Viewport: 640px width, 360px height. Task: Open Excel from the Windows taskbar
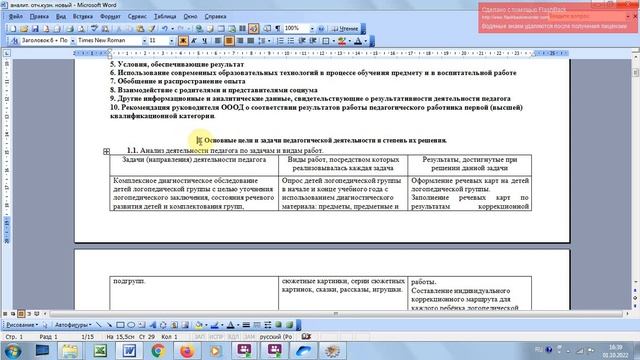pyautogui.click(x=100, y=351)
